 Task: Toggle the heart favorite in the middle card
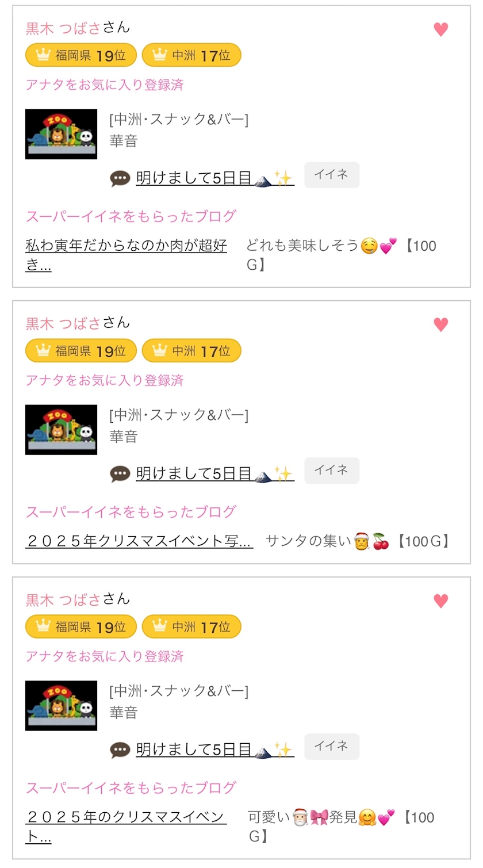pyautogui.click(x=440, y=324)
